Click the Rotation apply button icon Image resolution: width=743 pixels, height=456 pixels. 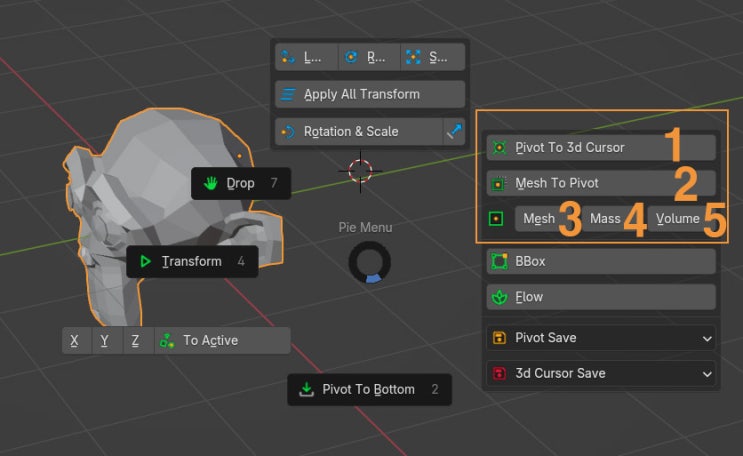(352, 57)
